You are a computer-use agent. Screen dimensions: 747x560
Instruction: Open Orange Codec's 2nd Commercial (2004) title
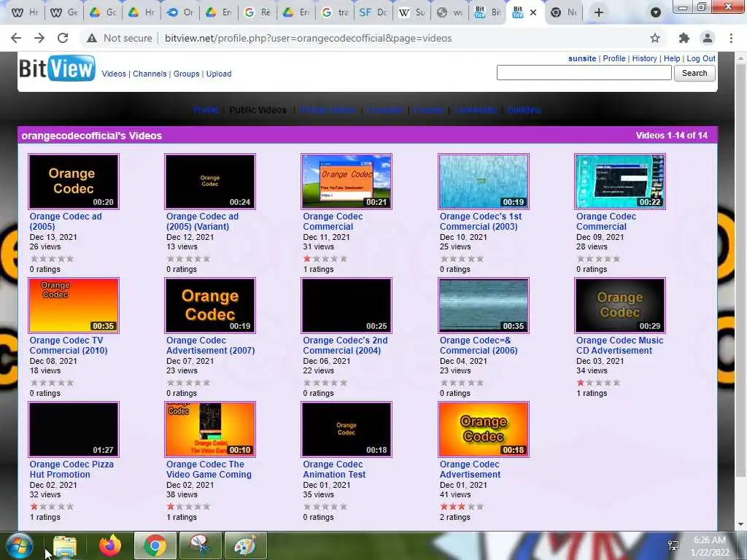tap(345, 345)
